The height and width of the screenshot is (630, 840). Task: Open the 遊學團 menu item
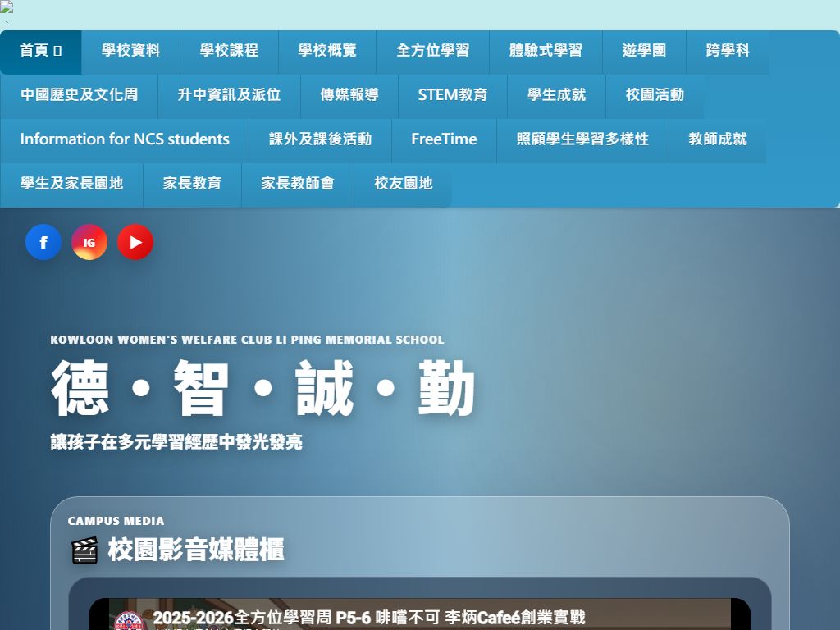(645, 52)
